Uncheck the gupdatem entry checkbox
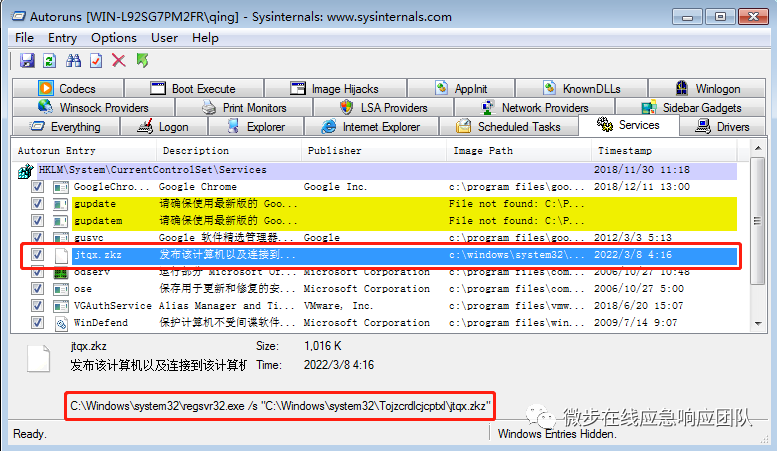Image resolution: width=777 pixels, height=451 pixels. 37,221
